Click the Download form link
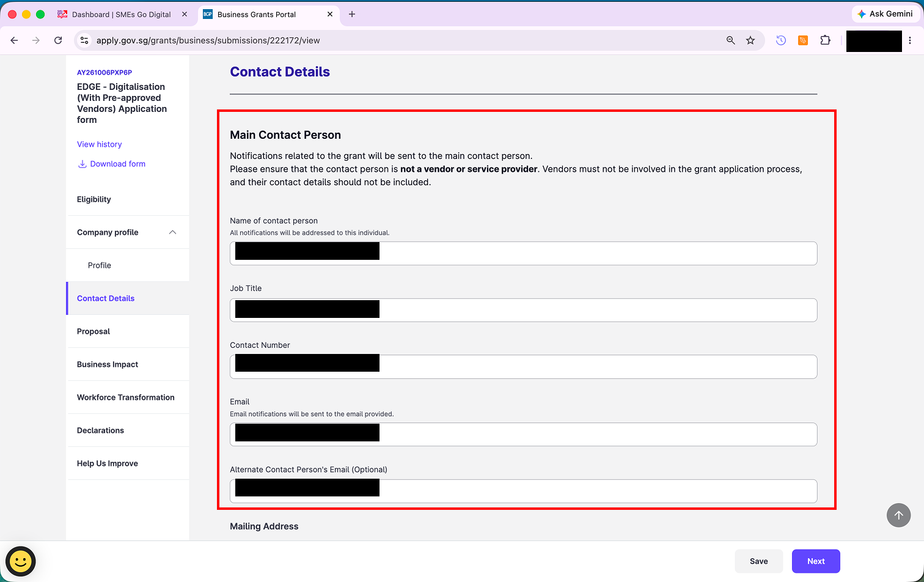This screenshot has height=582, width=924. coord(111,164)
